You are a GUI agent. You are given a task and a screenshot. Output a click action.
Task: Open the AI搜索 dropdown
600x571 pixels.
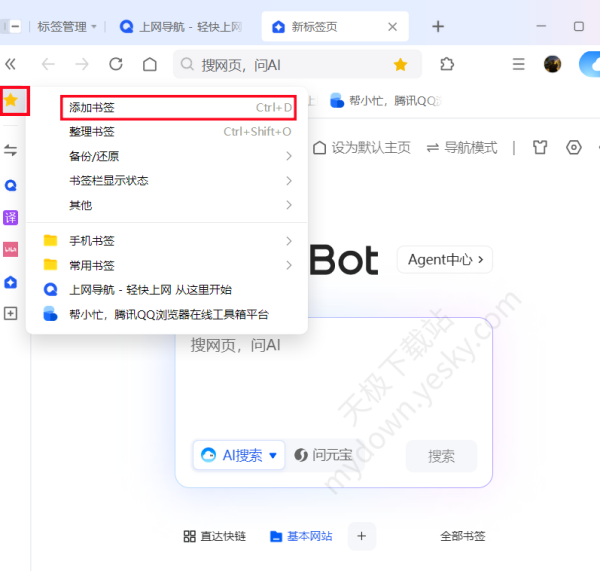(x=239, y=456)
